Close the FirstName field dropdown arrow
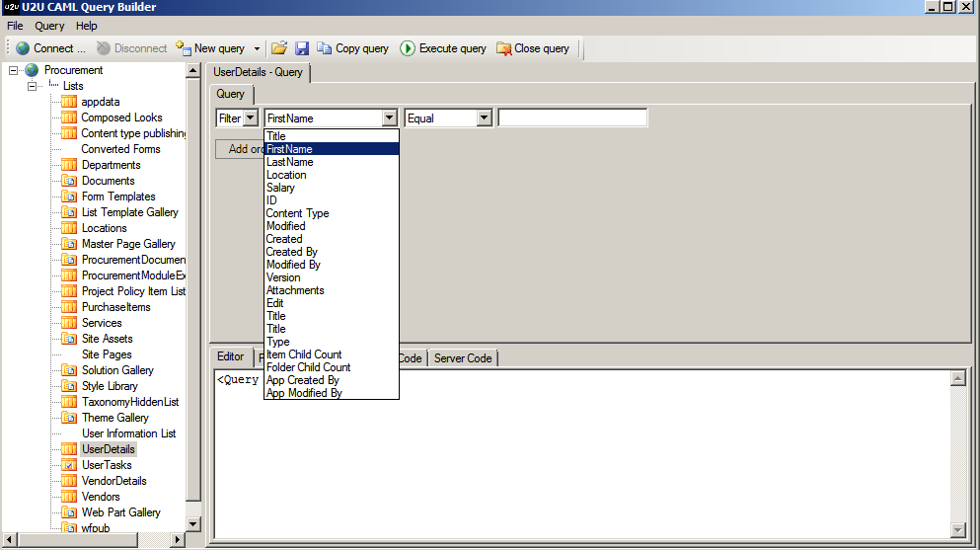 click(390, 118)
